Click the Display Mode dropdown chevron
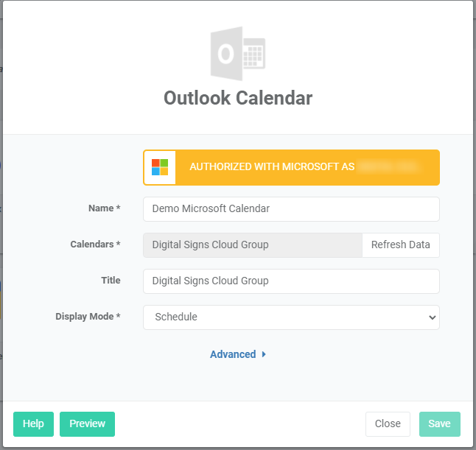476x450 pixels. pyautogui.click(x=431, y=317)
